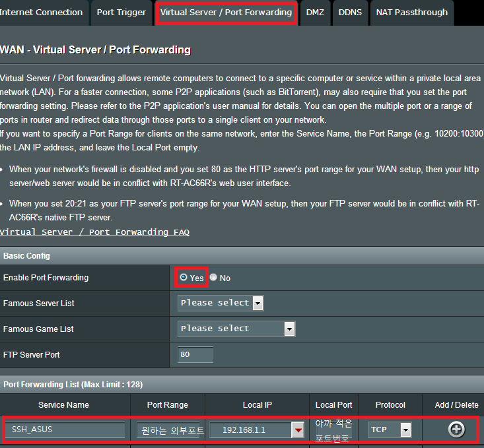Click the Local Port input field
484x448 pixels.
point(333,430)
